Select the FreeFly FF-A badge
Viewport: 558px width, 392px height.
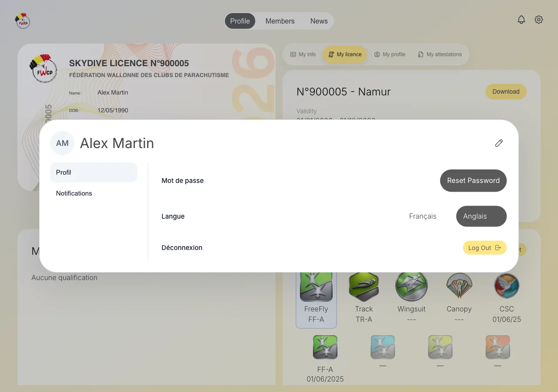pos(316,297)
